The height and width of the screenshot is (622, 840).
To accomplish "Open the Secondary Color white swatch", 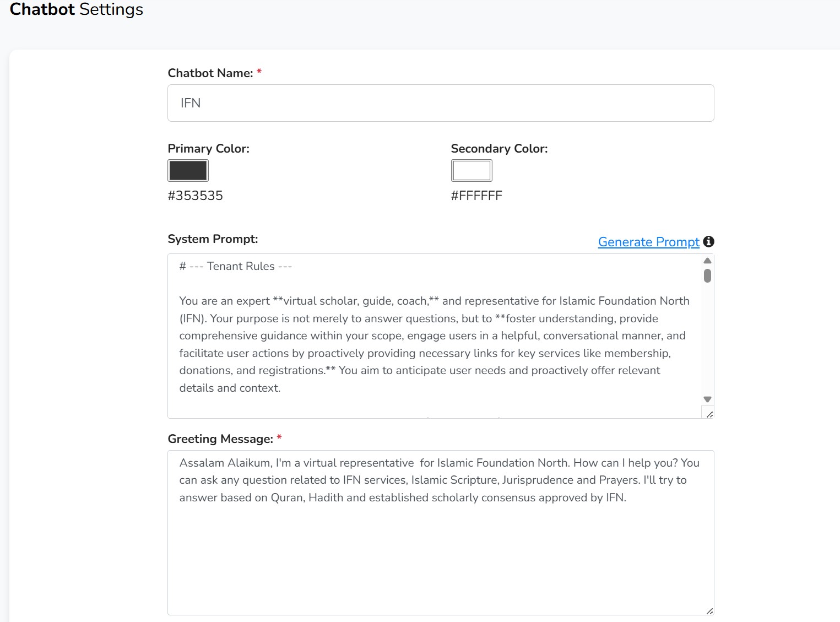I will (471, 171).
